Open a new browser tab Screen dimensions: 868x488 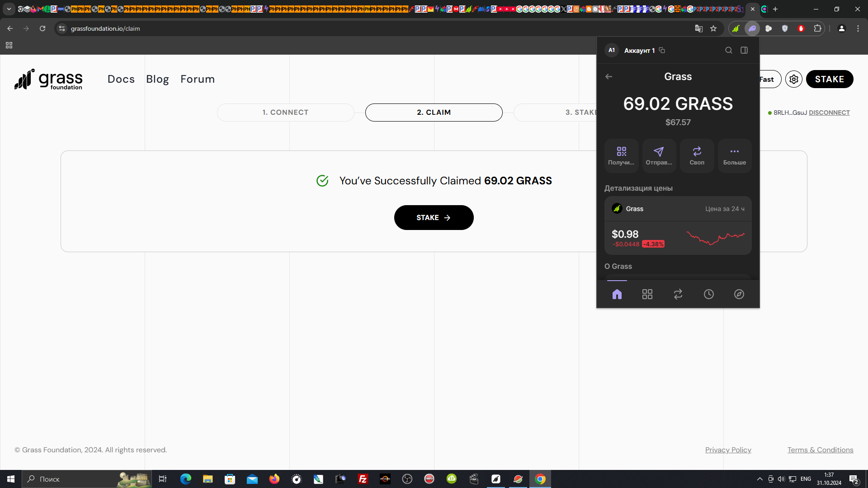tap(775, 9)
